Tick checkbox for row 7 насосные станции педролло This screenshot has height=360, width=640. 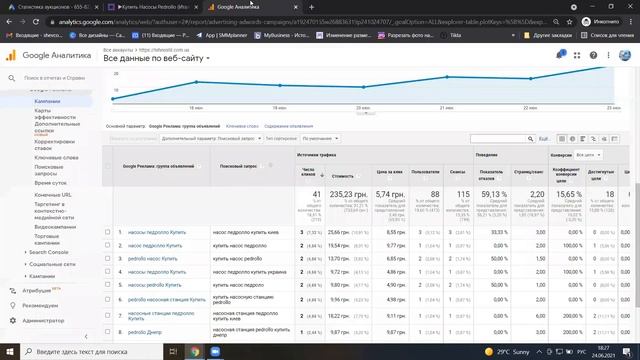108,316
